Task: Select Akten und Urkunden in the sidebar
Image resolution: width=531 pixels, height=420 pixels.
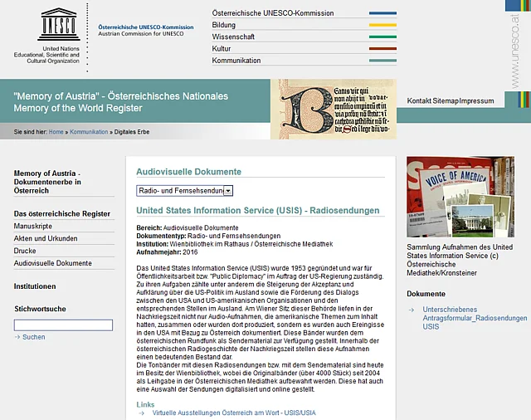Action: (x=46, y=238)
